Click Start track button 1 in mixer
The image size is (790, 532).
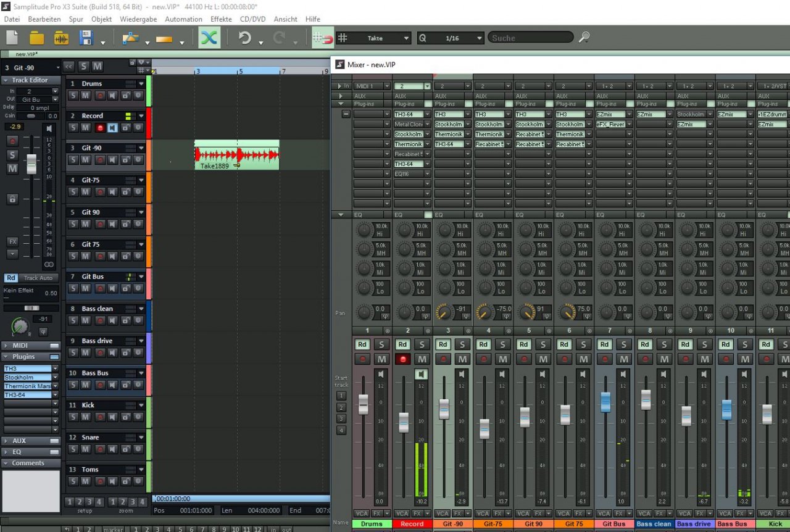(341, 396)
